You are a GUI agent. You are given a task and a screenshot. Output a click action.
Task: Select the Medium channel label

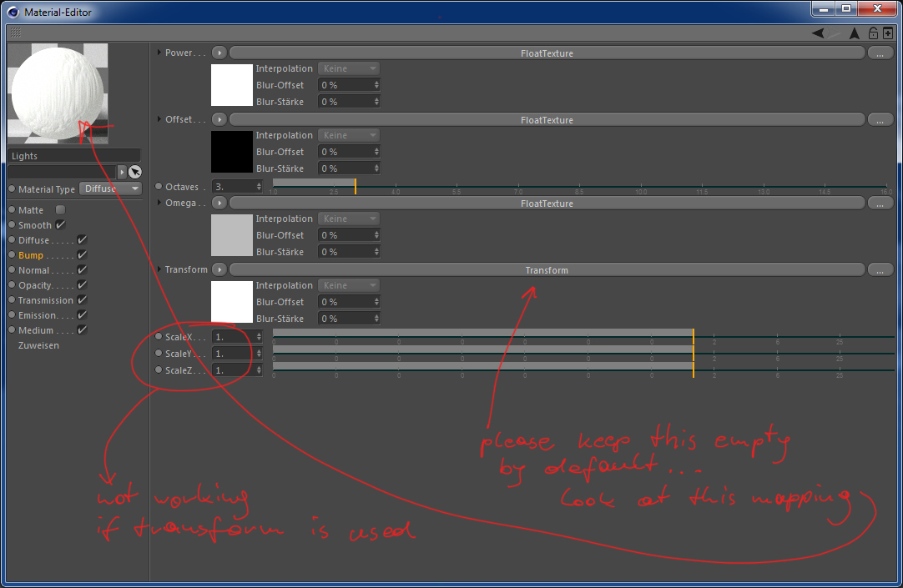click(36, 330)
